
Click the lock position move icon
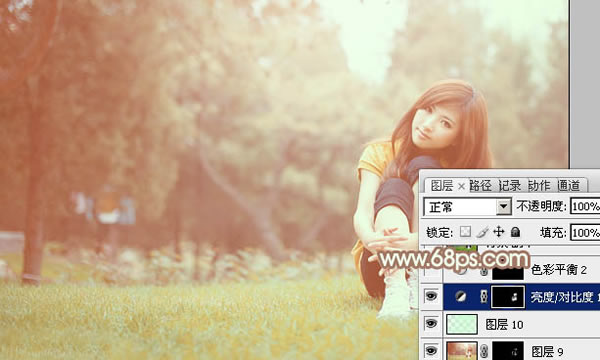(499, 231)
